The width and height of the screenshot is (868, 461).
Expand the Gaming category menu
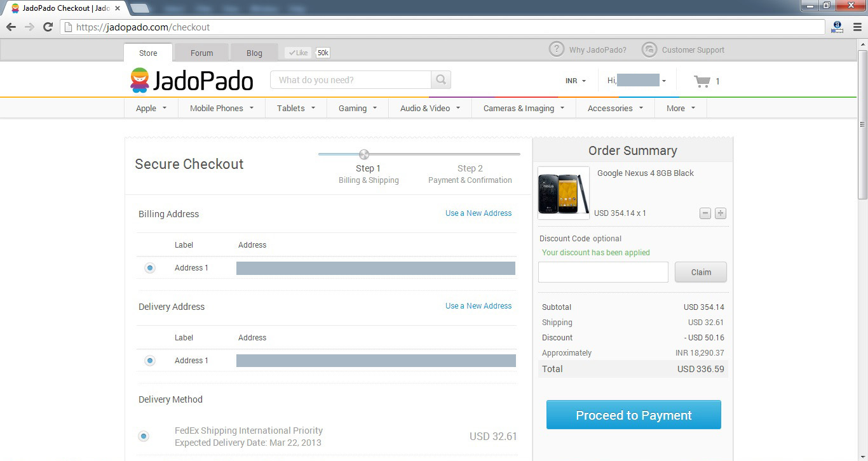pyautogui.click(x=358, y=108)
